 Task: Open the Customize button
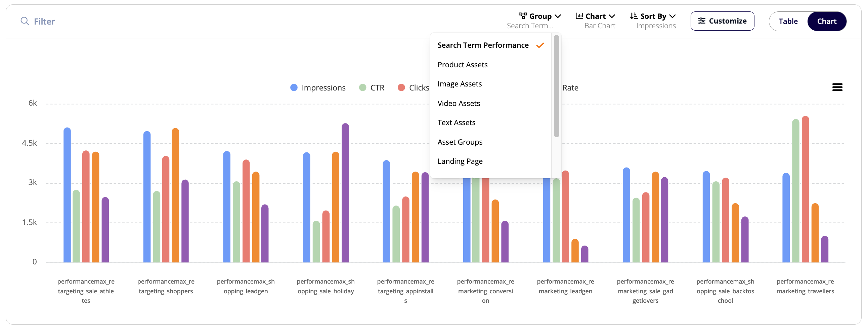click(722, 21)
